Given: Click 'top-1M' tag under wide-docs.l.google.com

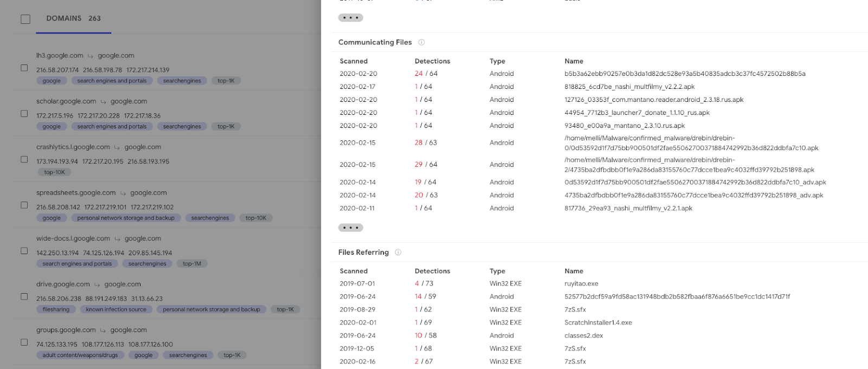Looking at the screenshot, I should (192, 264).
